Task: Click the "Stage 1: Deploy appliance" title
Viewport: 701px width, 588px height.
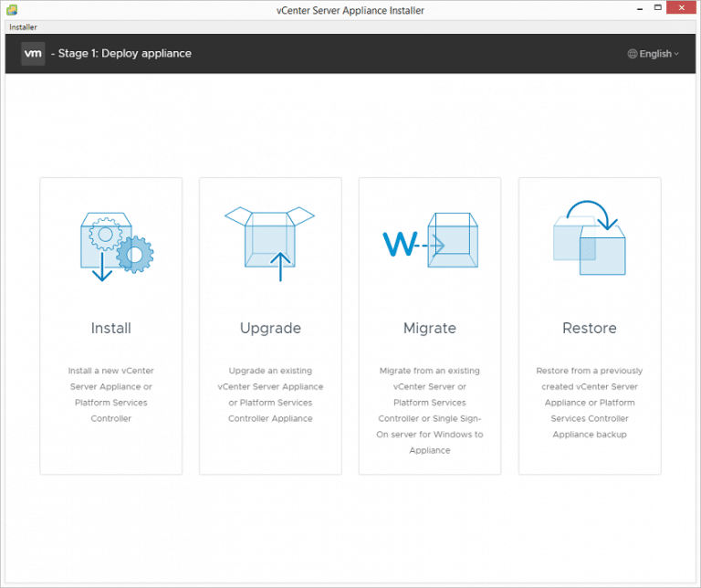Action: pos(125,53)
